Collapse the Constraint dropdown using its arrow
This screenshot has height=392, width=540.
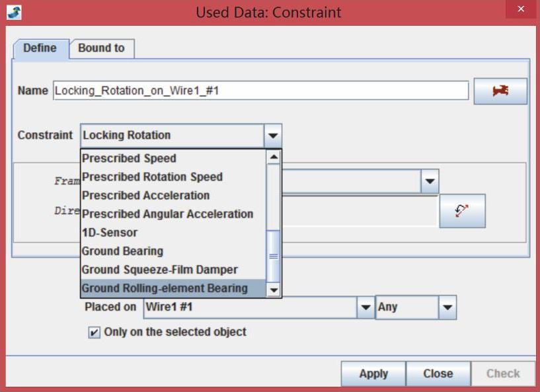pyautogui.click(x=273, y=136)
